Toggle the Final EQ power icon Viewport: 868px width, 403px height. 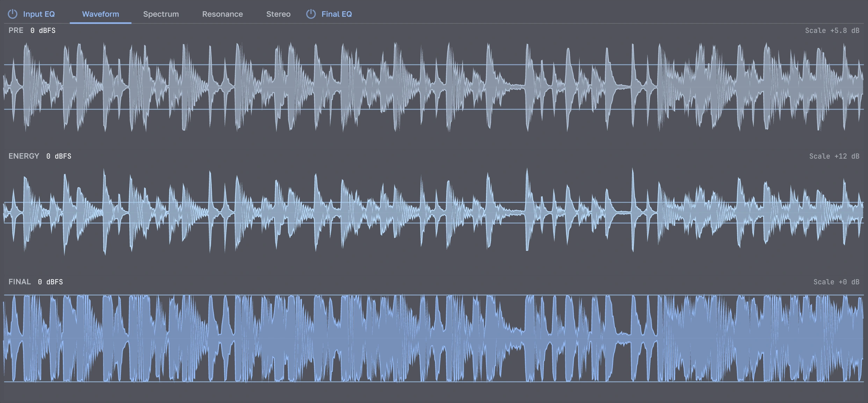click(311, 14)
